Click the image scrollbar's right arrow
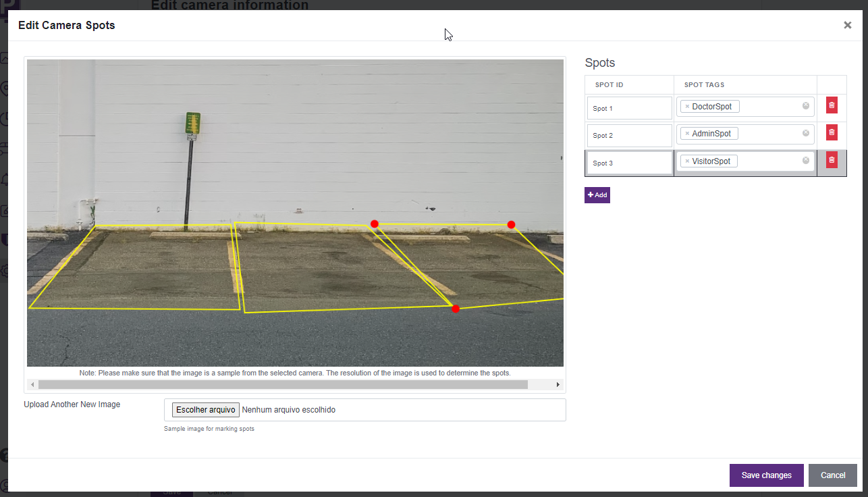868x497 pixels. pyautogui.click(x=558, y=384)
